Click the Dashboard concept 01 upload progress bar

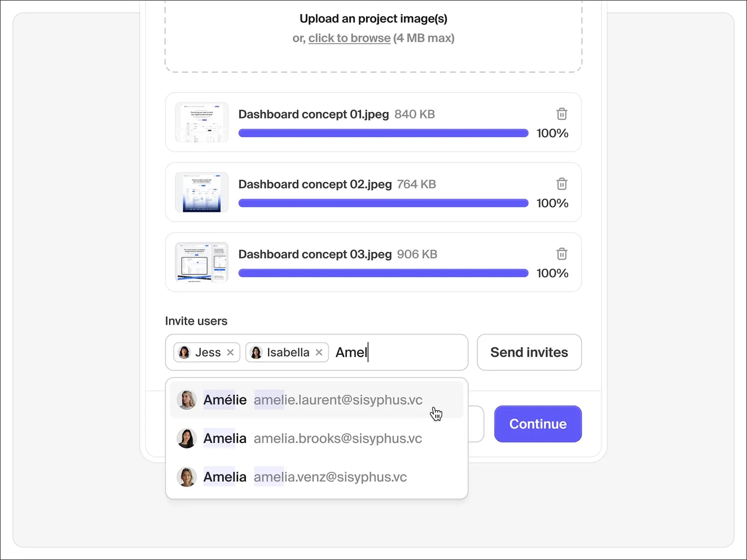383,133
